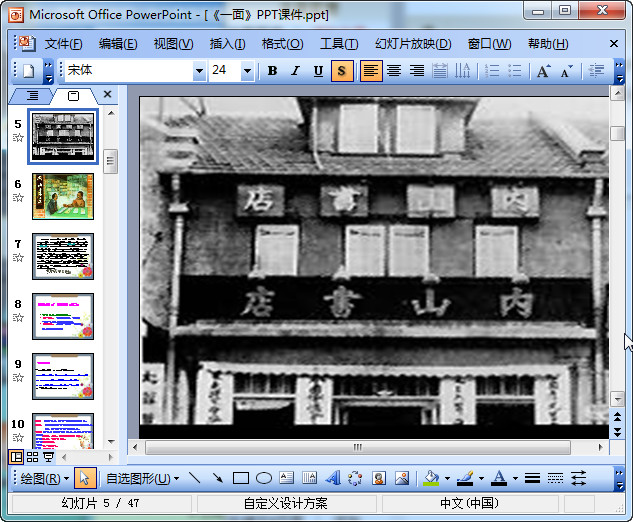Insert picture from file

coord(402,478)
